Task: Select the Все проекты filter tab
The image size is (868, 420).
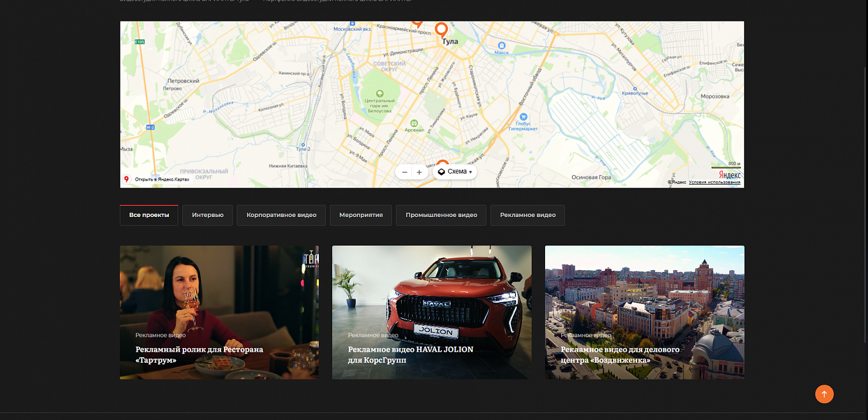Action: [149, 215]
